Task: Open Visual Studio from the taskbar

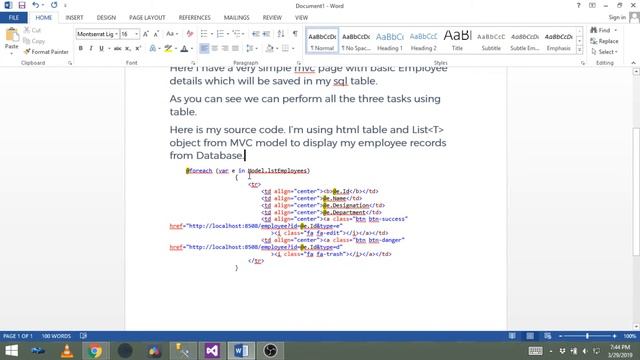Action: point(212,351)
